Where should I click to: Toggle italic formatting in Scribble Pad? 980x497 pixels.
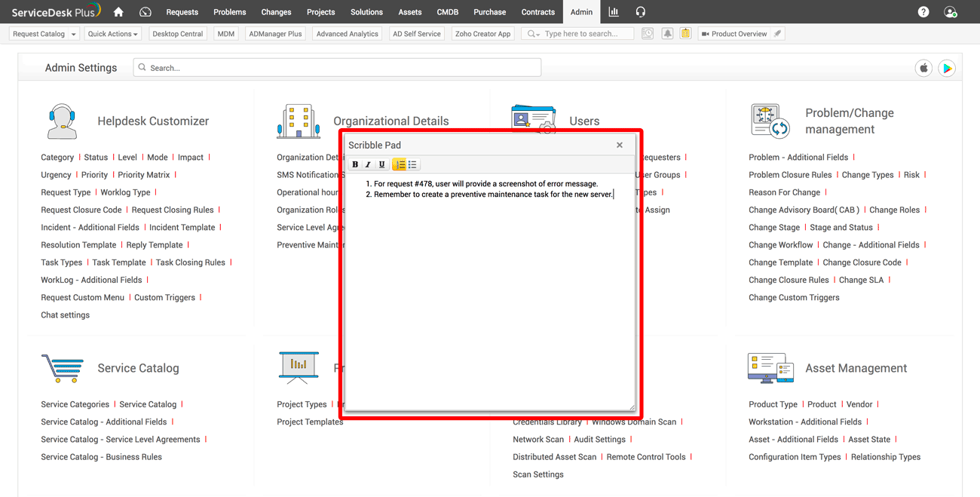pos(368,164)
